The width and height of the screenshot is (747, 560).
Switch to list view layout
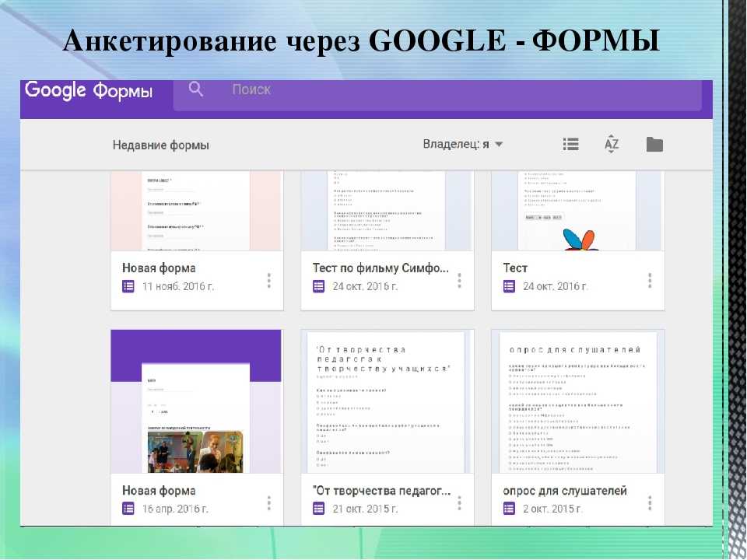570,144
